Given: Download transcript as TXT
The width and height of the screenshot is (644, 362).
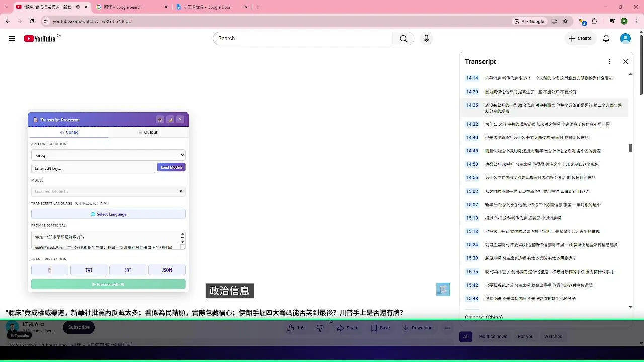Looking at the screenshot, I should tap(89, 270).
